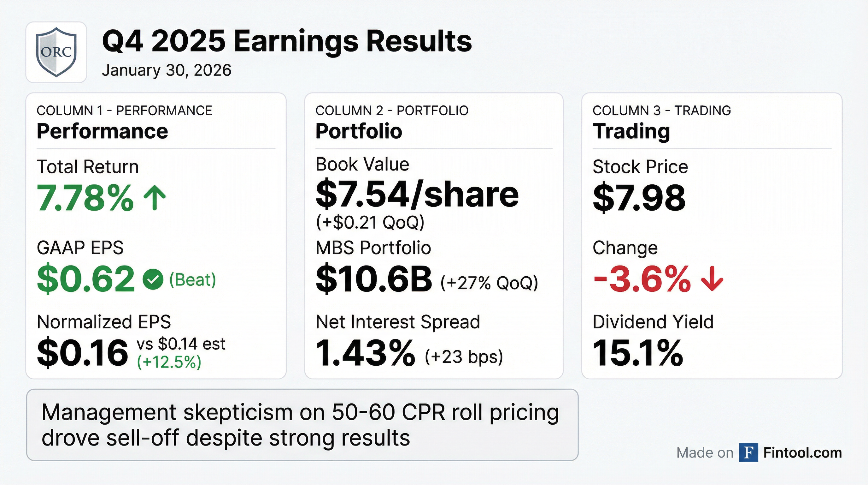Click the $10.6B MBS Portfolio figure

(x=374, y=279)
